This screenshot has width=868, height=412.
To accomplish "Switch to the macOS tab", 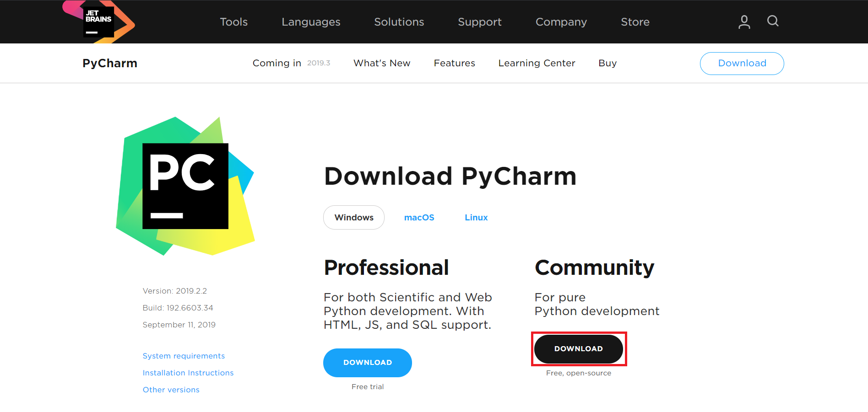I will pyautogui.click(x=419, y=218).
